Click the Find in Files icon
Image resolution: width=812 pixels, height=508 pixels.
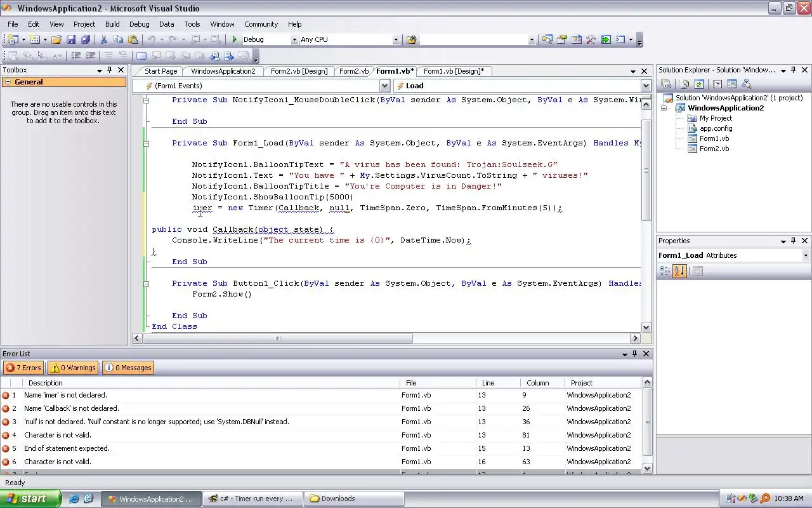[x=411, y=39]
